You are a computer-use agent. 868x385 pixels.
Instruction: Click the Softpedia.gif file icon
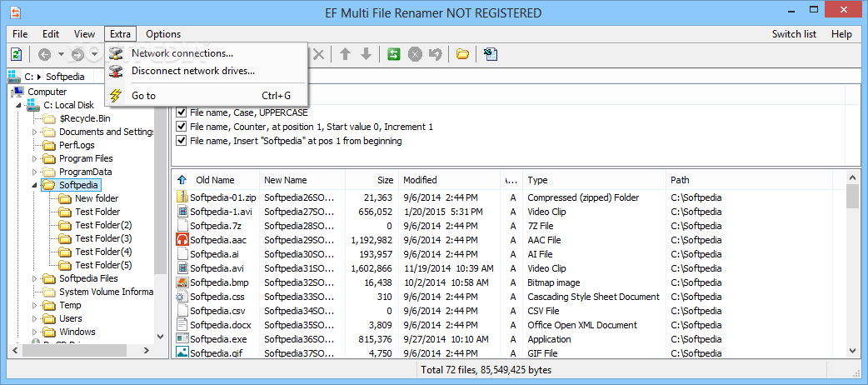pos(182,352)
